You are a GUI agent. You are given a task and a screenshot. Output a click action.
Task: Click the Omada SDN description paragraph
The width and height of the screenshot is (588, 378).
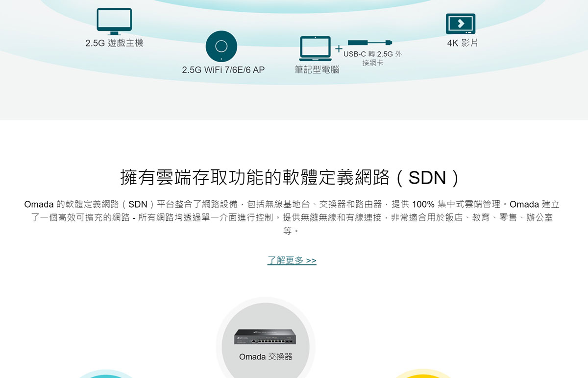pyautogui.click(x=292, y=217)
